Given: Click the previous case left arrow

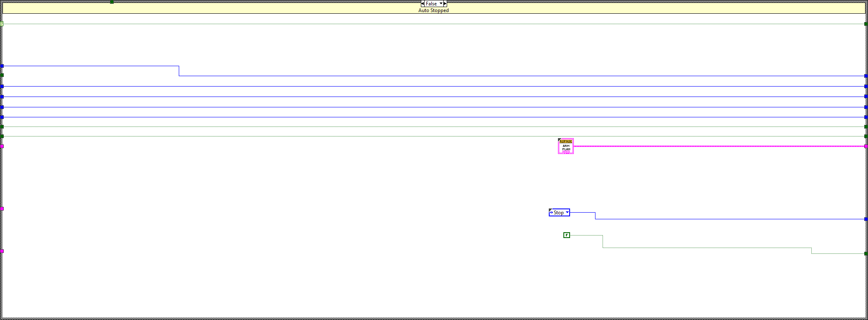Looking at the screenshot, I should (x=423, y=4).
